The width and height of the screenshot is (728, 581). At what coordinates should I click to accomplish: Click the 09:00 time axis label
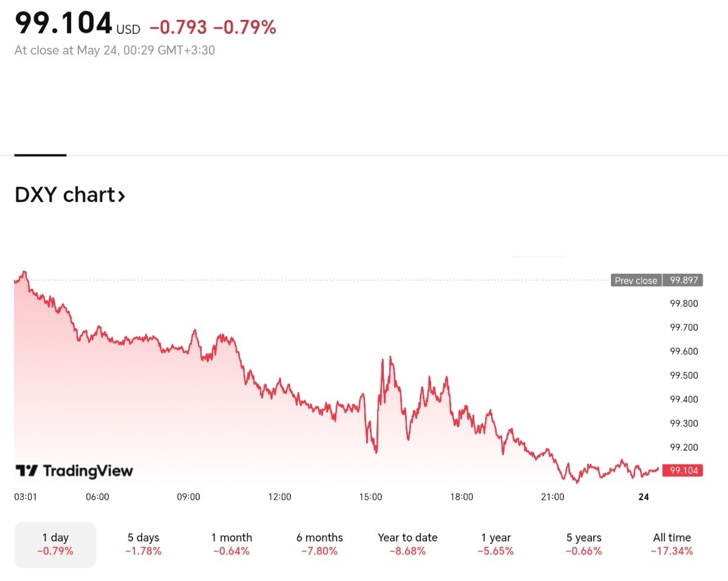click(x=188, y=497)
